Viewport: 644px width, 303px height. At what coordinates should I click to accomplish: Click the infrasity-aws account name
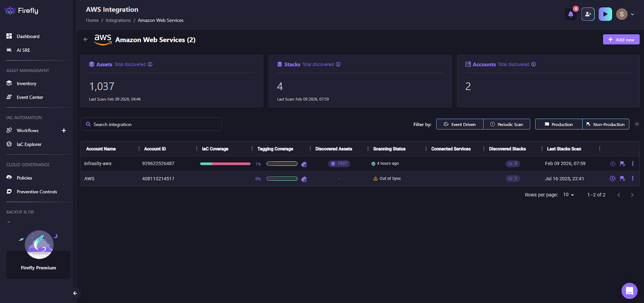pyautogui.click(x=98, y=164)
